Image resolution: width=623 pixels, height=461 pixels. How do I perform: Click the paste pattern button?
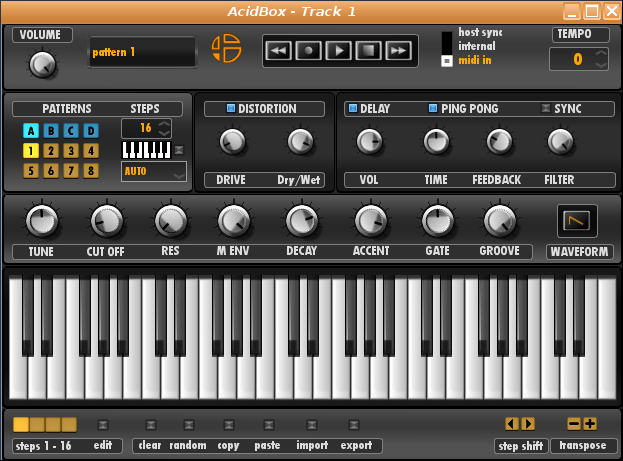click(269, 425)
